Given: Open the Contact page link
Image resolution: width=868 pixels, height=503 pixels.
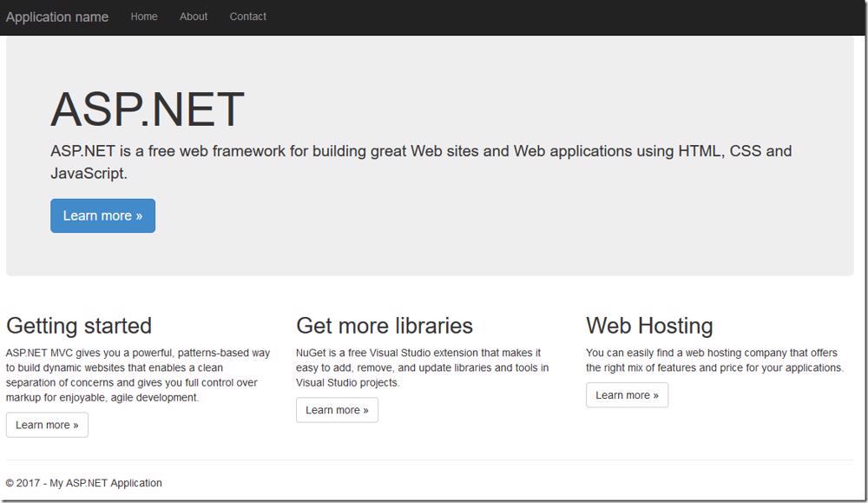Looking at the screenshot, I should click(247, 17).
